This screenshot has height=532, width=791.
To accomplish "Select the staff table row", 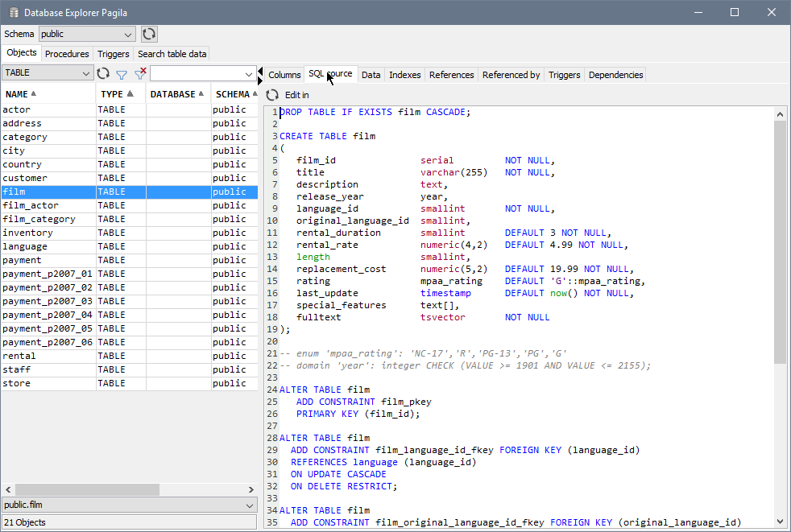I will pyautogui.click(x=130, y=369).
